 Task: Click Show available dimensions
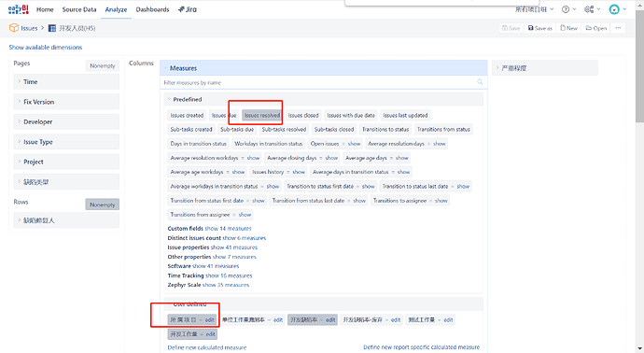46,48
